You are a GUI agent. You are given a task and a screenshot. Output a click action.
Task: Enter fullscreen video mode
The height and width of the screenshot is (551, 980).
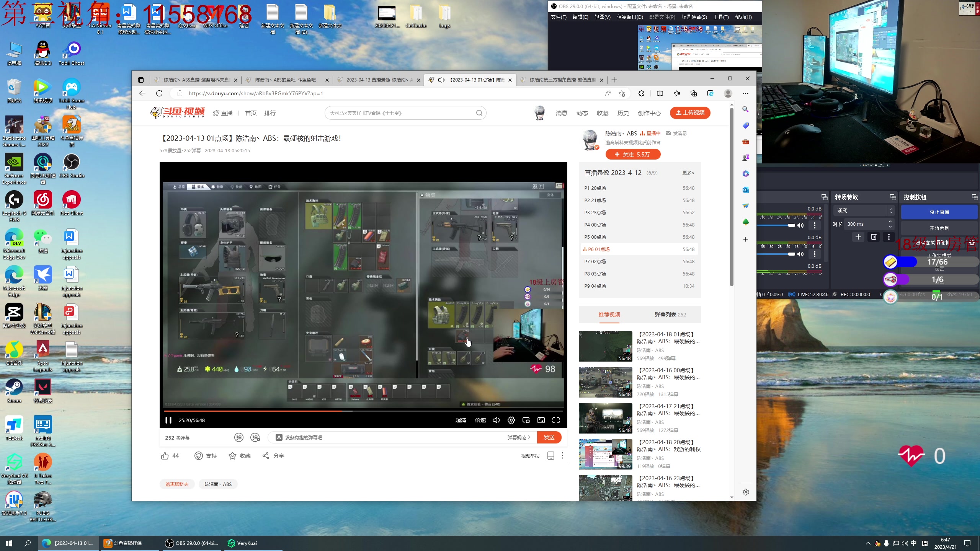coord(556,420)
